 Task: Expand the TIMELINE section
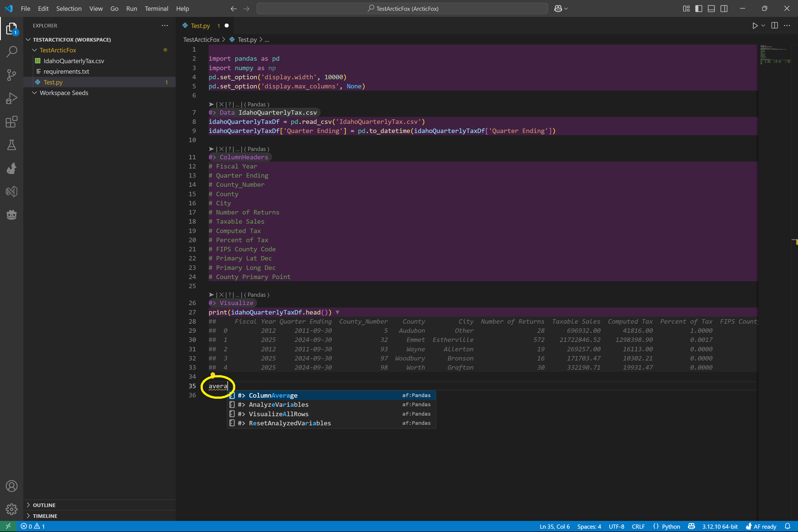tap(99, 516)
